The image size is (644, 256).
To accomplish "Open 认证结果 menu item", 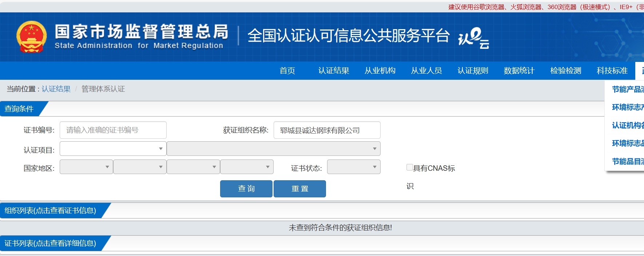I will pos(334,71).
